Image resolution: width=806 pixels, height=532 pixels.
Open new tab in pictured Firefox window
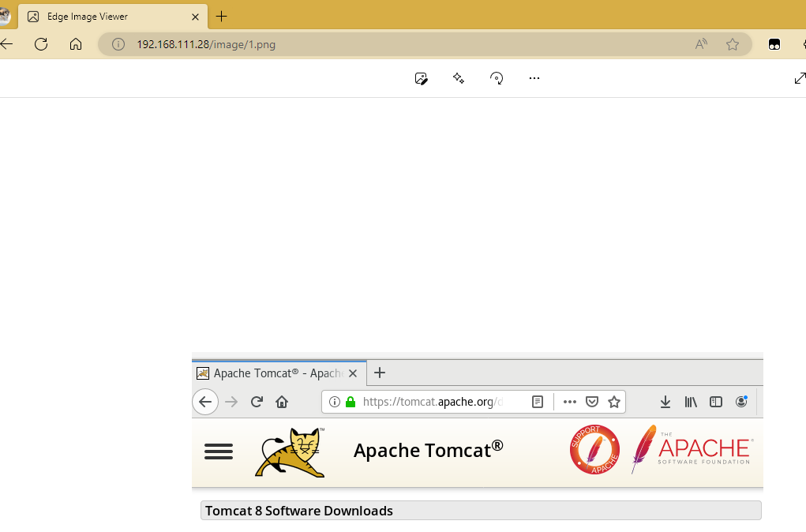pyautogui.click(x=380, y=373)
